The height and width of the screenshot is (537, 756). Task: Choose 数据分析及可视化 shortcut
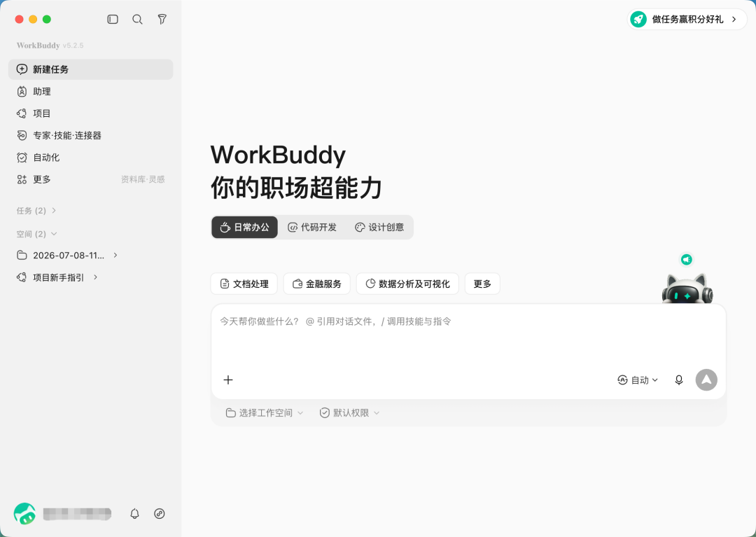(407, 284)
